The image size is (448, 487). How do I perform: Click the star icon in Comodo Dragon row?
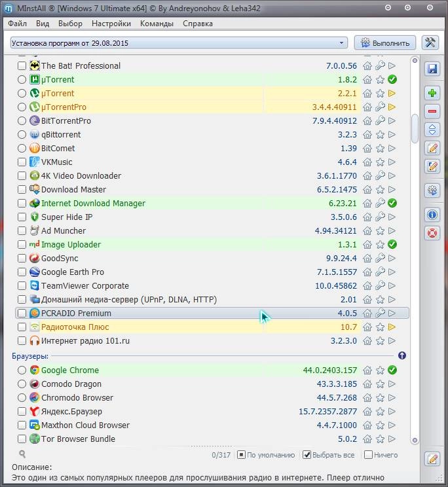[x=380, y=384]
